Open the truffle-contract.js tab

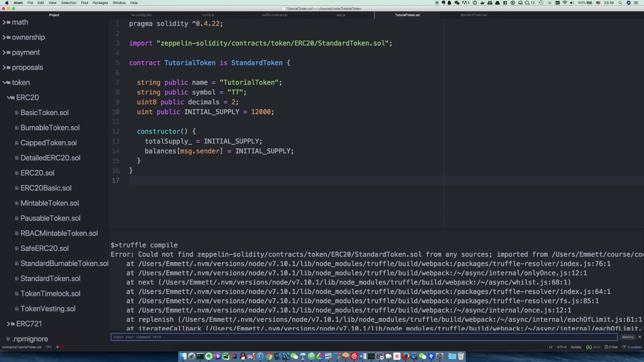pos(273,15)
